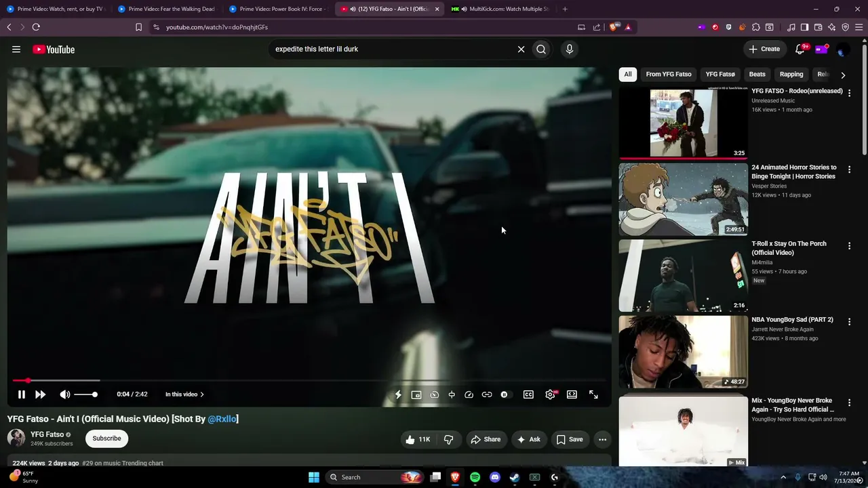868x488 pixels.
Task: Click the speedometer playback speed icon
Action: 469,394
